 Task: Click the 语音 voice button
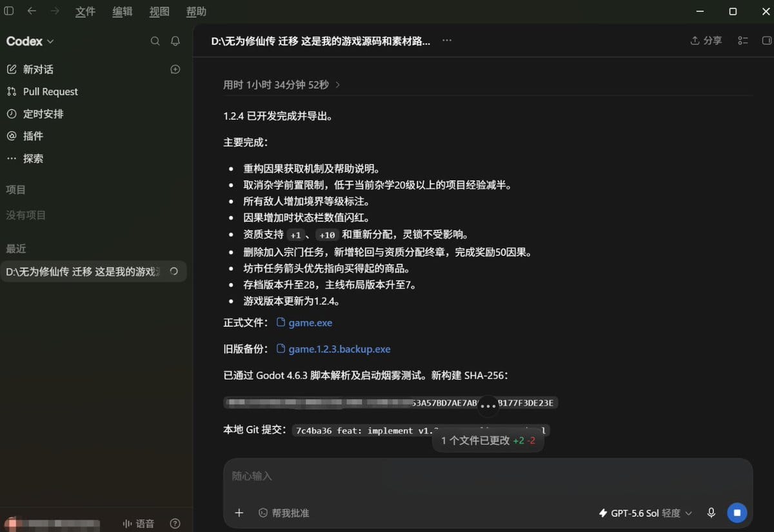pyautogui.click(x=139, y=524)
